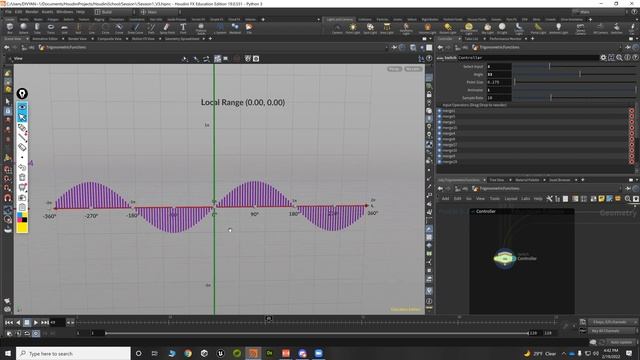Switch to the Performance Monitor tab
Screen dimensions: 640x360
505,39
